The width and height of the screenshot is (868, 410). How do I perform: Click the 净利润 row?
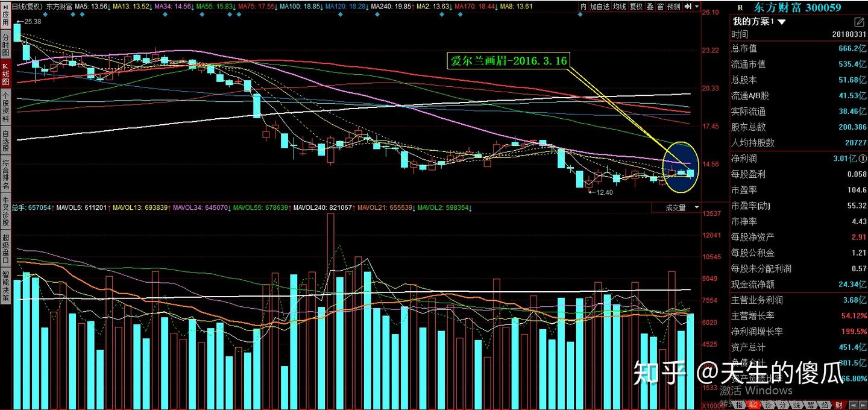[x=799, y=159]
